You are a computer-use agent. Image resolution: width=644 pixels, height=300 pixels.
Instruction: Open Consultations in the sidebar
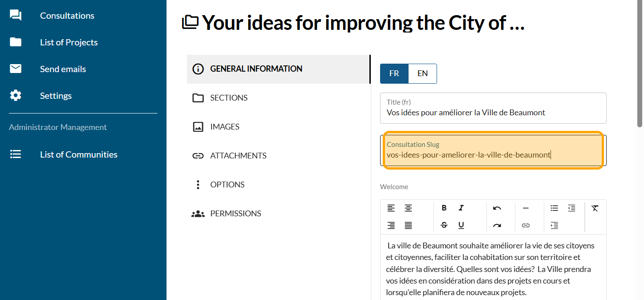point(67,16)
